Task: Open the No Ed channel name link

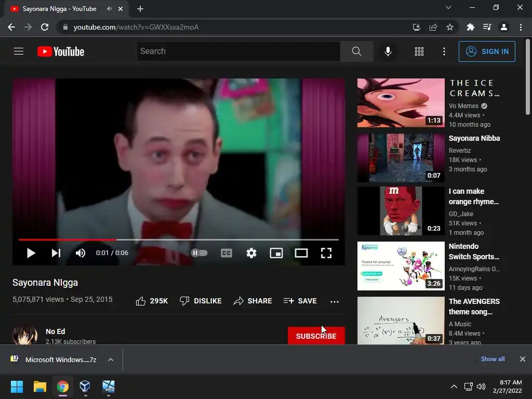Action: [55, 331]
